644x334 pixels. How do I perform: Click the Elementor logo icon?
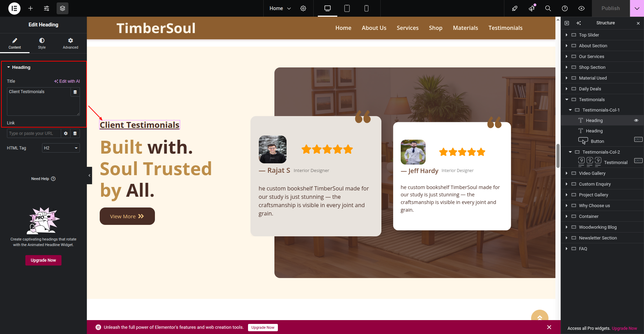pyautogui.click(x=14, y=8)
